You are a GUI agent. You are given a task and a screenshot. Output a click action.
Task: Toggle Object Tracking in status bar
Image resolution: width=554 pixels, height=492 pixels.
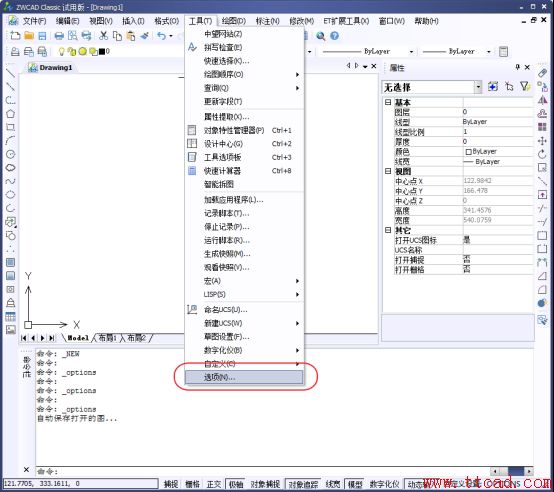(303, 484)
